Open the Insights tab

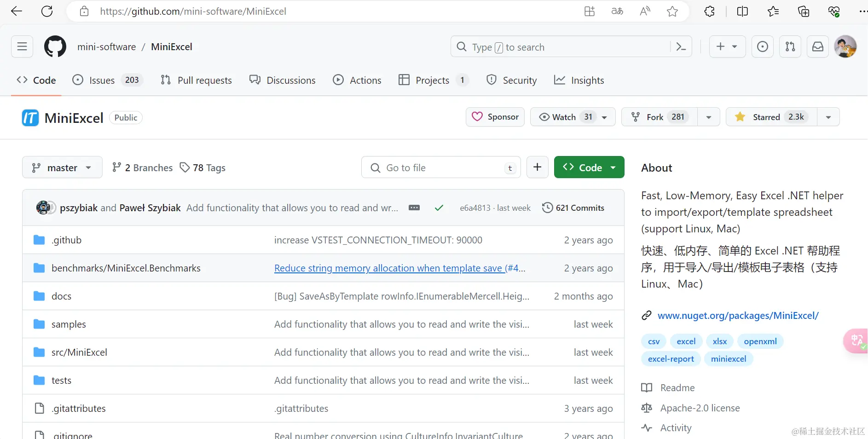point(579,80)
